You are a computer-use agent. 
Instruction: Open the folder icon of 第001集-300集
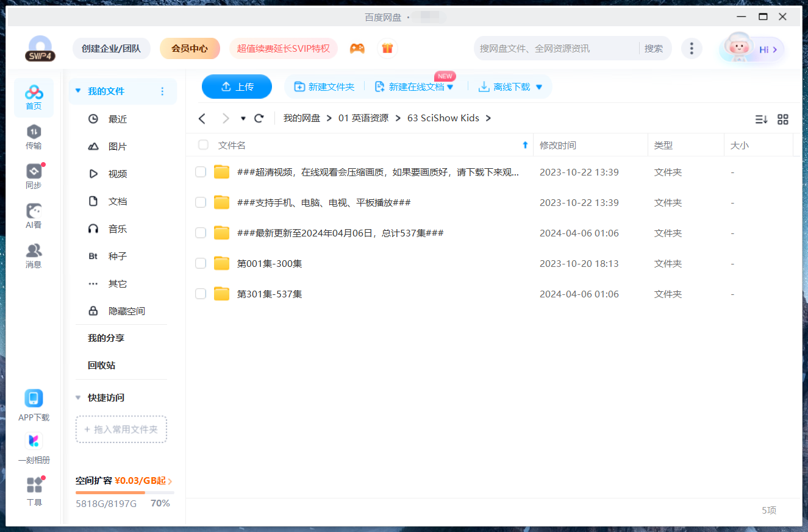pyautogui.click(x=221, y=263)
